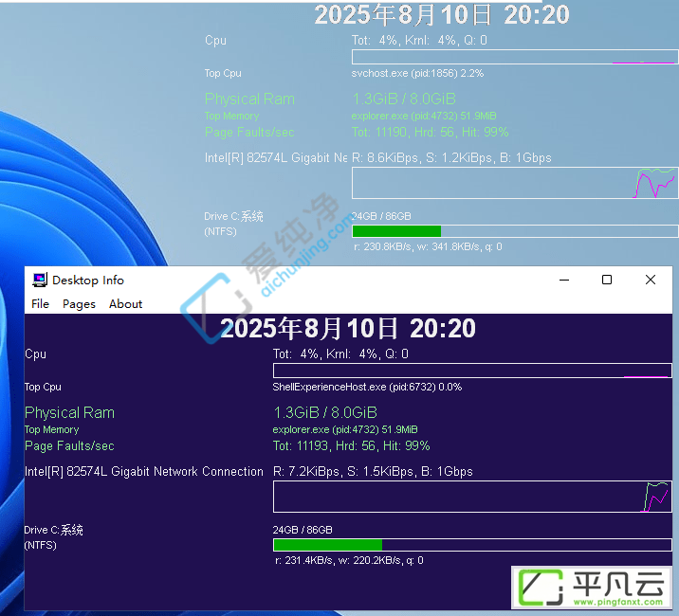Click the network graph in Desktop Info window
The width and height of the screenshot is (679, 616).
[x=472, y=497]
